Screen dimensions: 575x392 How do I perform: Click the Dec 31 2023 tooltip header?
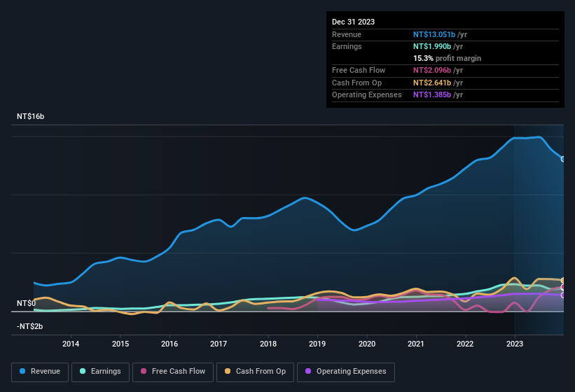tap(354, 22)
